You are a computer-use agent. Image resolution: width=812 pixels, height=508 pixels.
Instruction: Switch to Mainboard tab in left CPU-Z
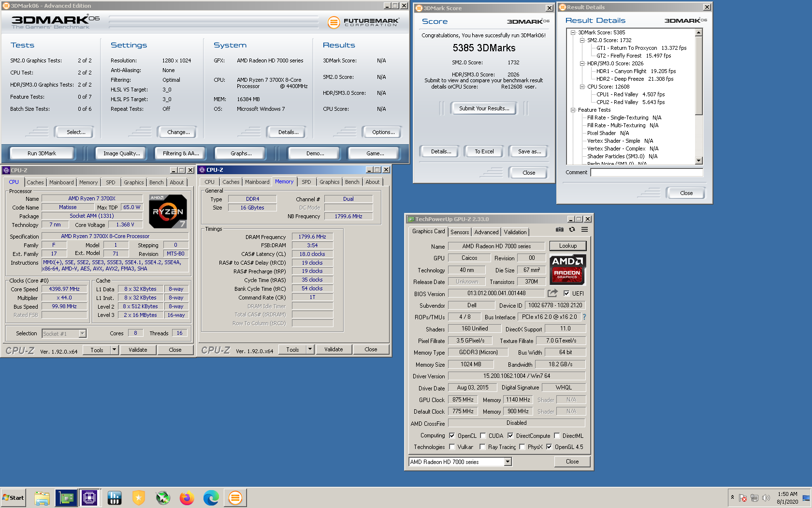click(61, 182)
